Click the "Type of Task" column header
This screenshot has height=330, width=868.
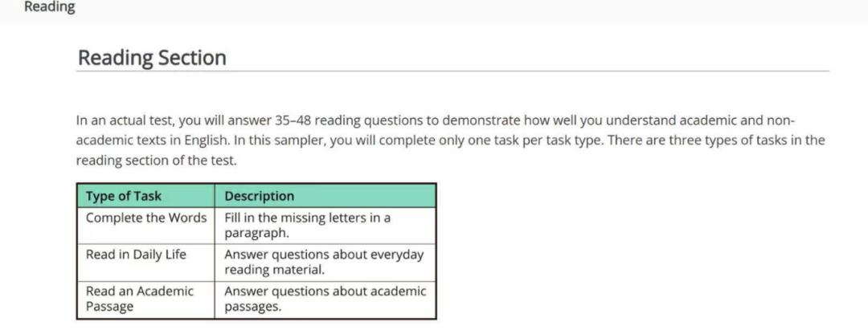click(123, 196)
